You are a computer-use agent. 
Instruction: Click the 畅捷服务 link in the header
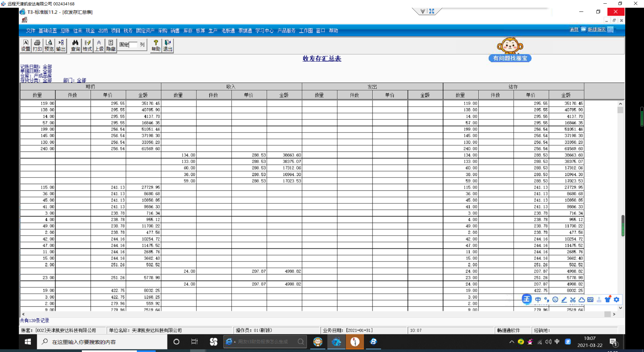coord(597,30)
